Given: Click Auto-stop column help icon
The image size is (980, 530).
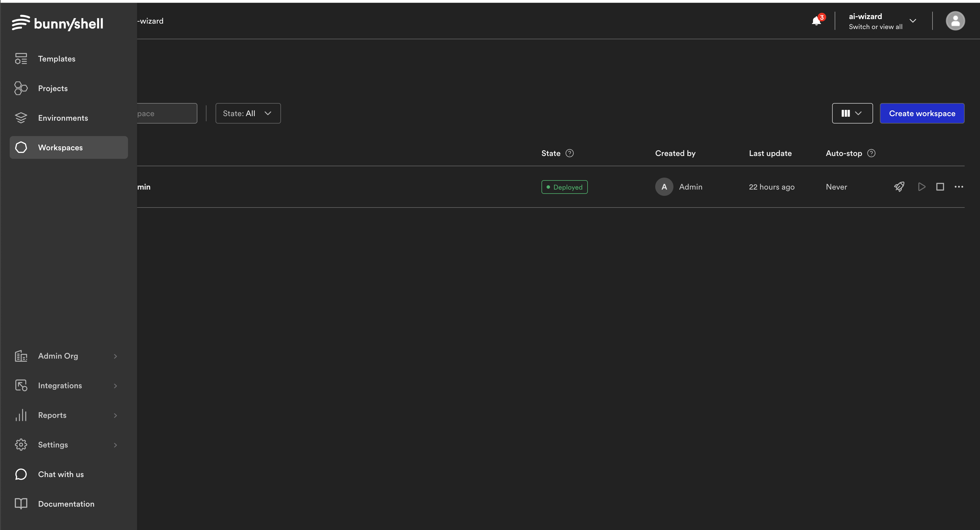Looking at the screenshot, I should click(x=871, y=153).
